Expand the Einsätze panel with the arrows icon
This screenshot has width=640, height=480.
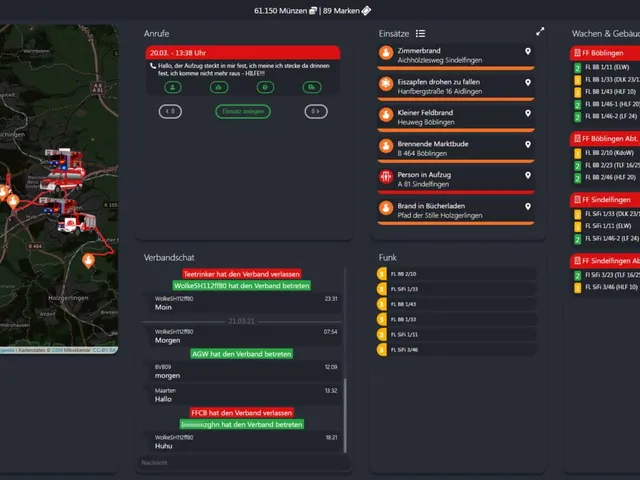click(x=540, y=31)
